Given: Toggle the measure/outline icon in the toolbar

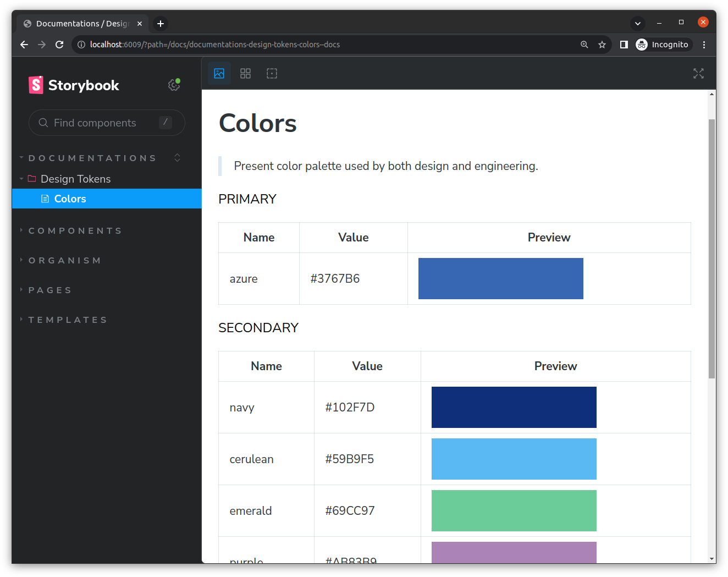Looking at the screenshot, I should pyautogui.click(x=272, y=73).
